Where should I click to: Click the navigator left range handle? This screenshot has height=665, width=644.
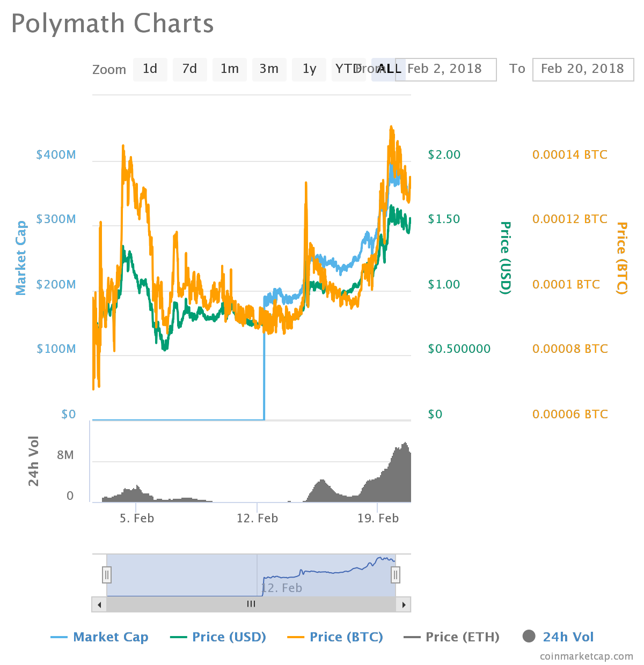[107, 575]
